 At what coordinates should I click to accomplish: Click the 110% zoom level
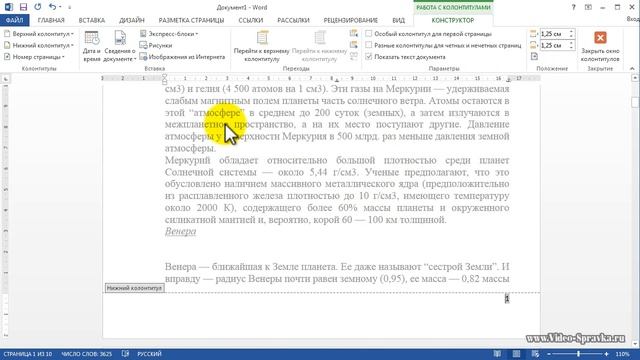click(x=622, y=354)
